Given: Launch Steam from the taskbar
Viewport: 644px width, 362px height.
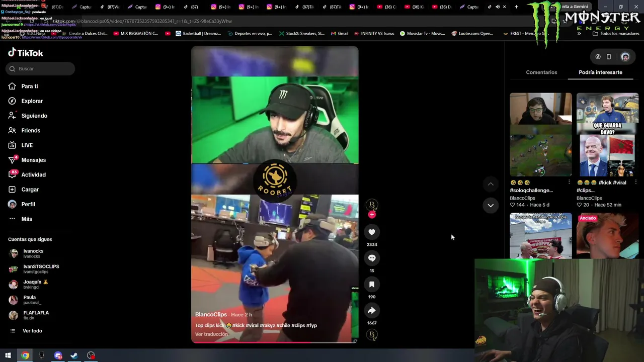Looking at the screenshot, I should point(74,355).
